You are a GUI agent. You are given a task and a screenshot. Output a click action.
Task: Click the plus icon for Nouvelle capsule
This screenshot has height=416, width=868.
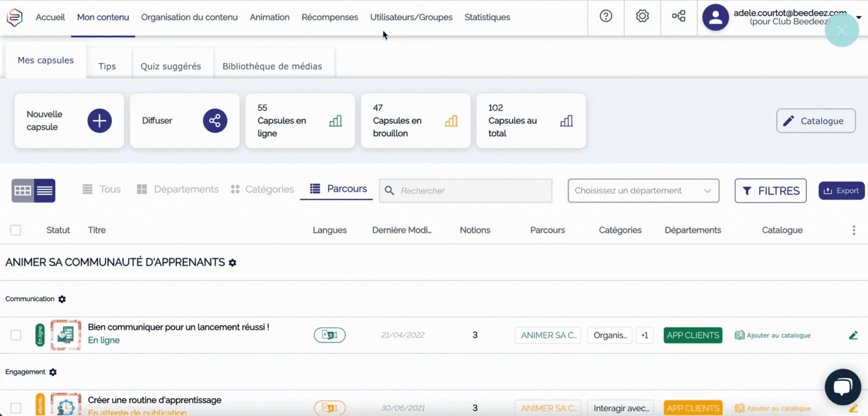[x=99, y=121]
